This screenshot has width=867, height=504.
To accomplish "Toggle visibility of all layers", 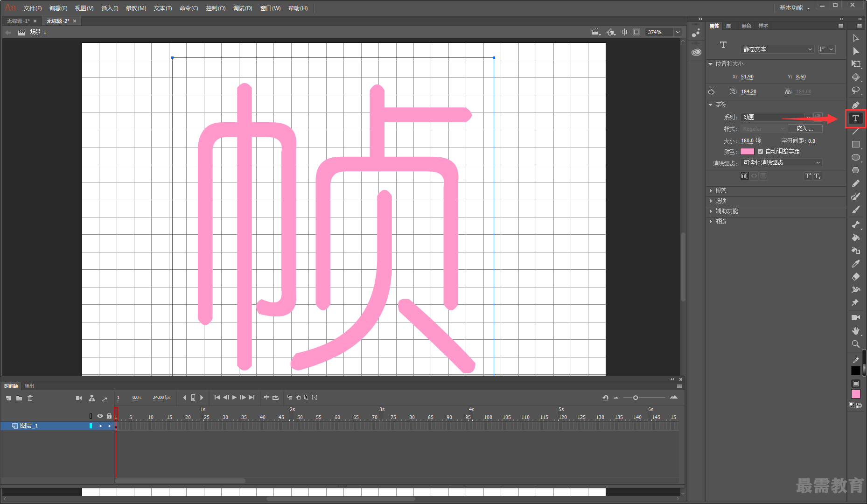I will 100,416.
